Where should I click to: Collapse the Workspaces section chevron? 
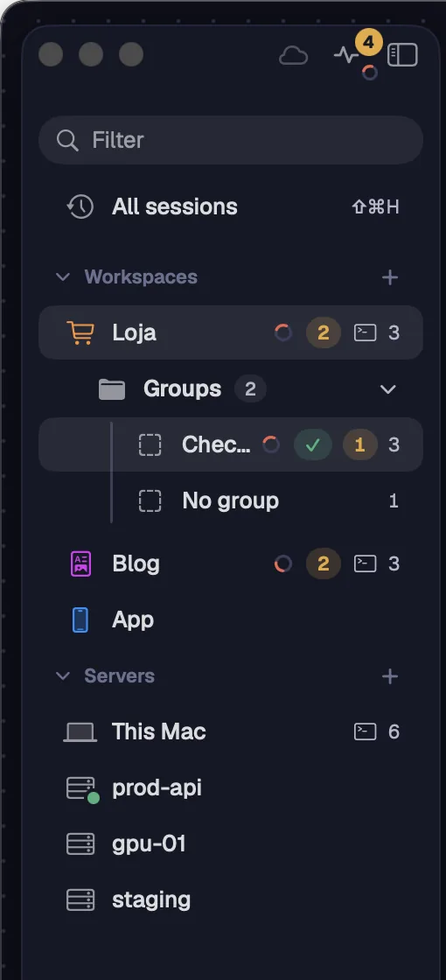click(x=63, y=276)
